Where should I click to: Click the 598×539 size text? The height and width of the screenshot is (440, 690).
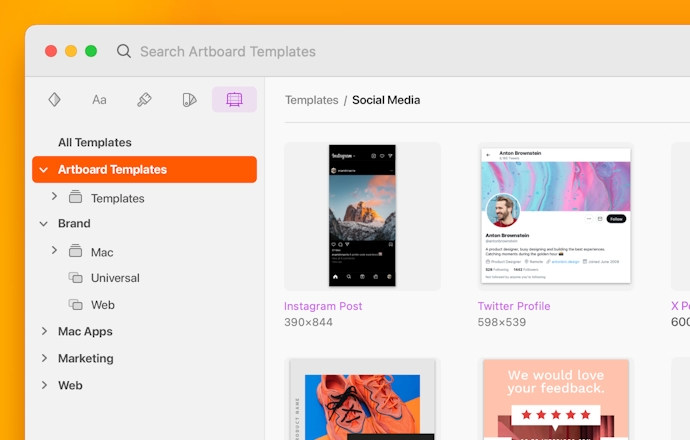coord(502,322)
